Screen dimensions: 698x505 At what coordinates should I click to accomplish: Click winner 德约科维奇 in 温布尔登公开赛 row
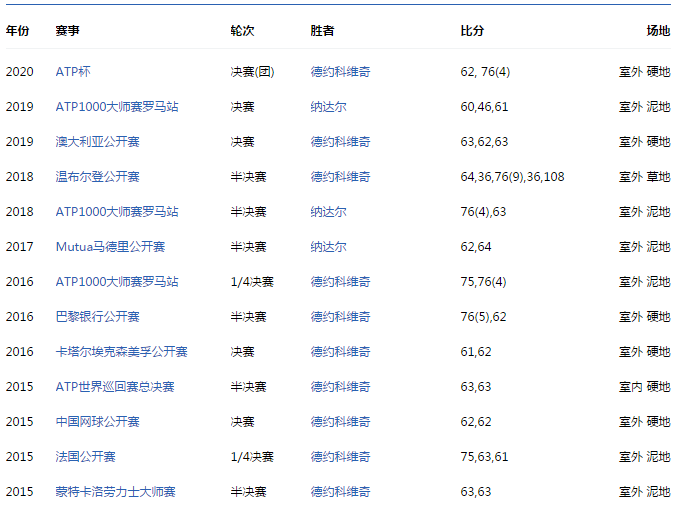(x=341, y=177)
